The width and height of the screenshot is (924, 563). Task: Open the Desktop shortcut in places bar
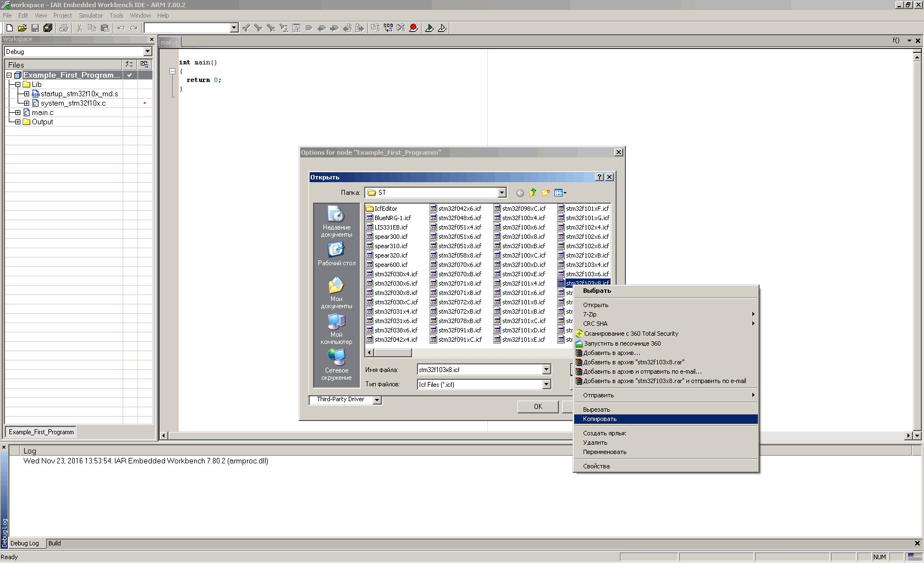[336, 254]
